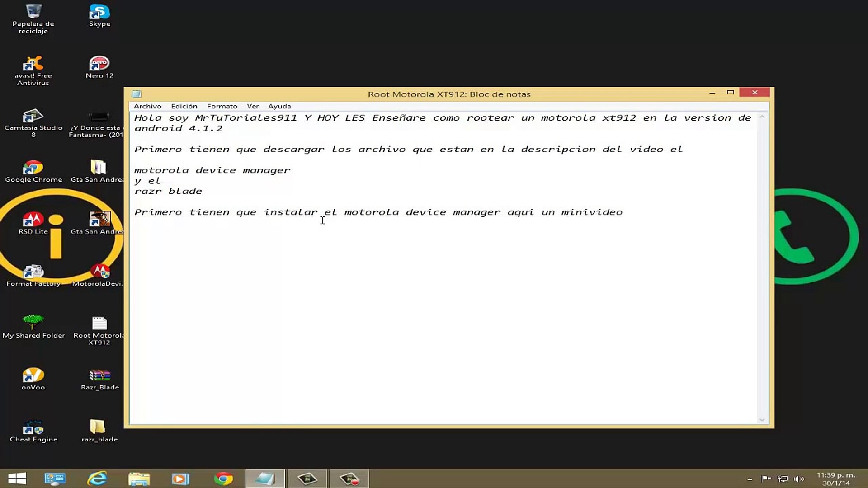Select the Nero 12 desktop shortcut

click(99, 65)
